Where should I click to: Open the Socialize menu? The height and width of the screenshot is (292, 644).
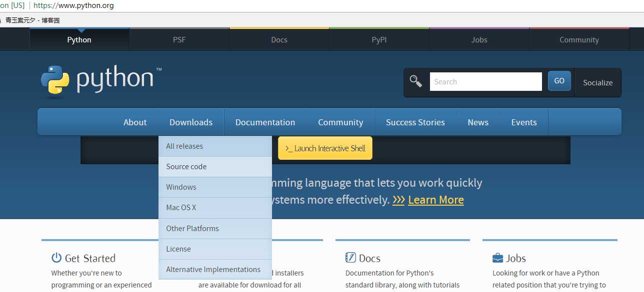tap(598, 83)
